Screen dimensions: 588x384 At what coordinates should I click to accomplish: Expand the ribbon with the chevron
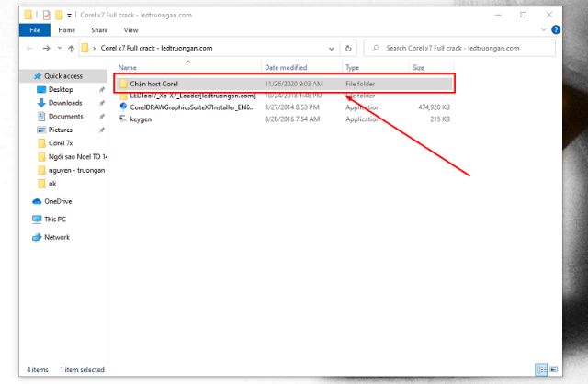[x=543, y=29]
